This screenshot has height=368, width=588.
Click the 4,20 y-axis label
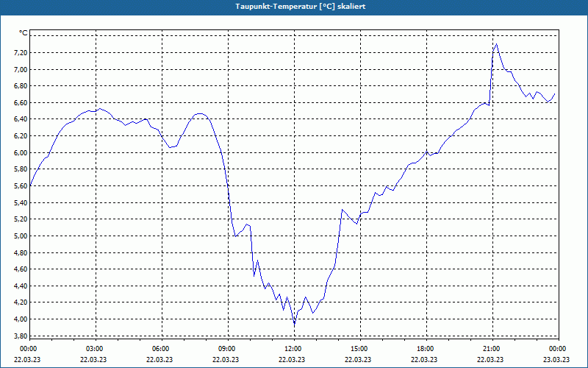click(x=21, y=302)
